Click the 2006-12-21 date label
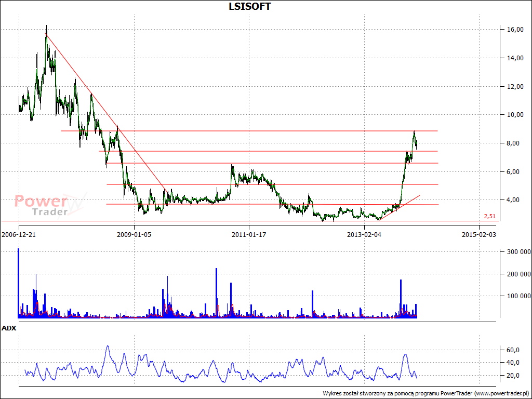Screen dimensions: 532x399 pos(19,234)
